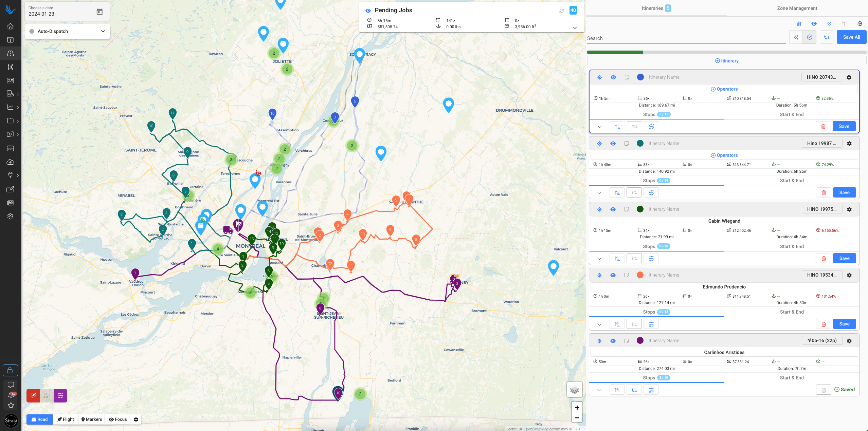Click the orange color swatch for HINO 19534
Screen dimensions: 868x431
tap(640, 275)
